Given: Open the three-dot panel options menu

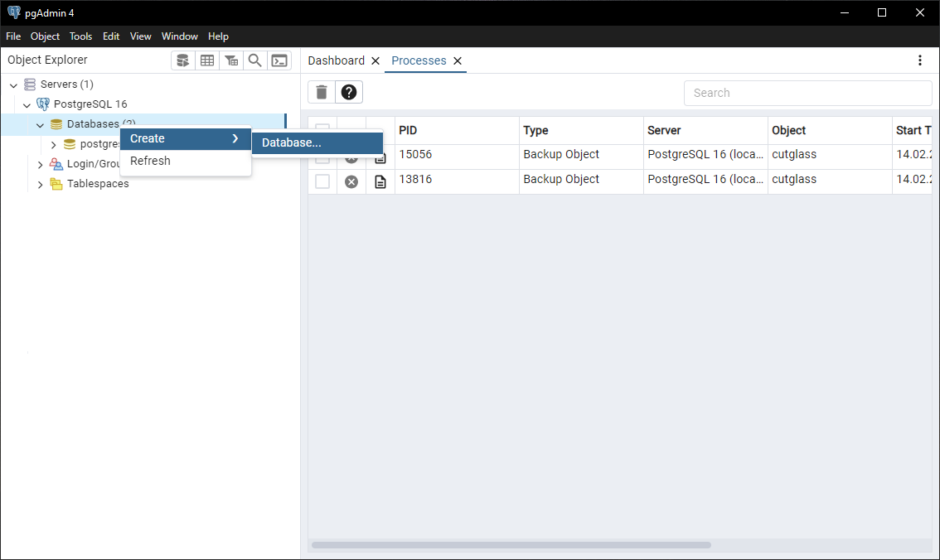Looking at the screenshot, I should [919, 60].
